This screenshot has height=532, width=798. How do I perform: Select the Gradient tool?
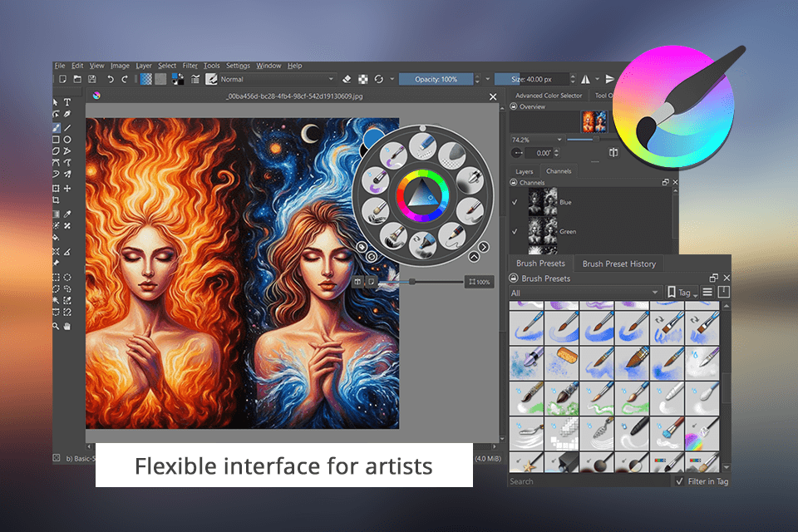click(x=56, y=214)
